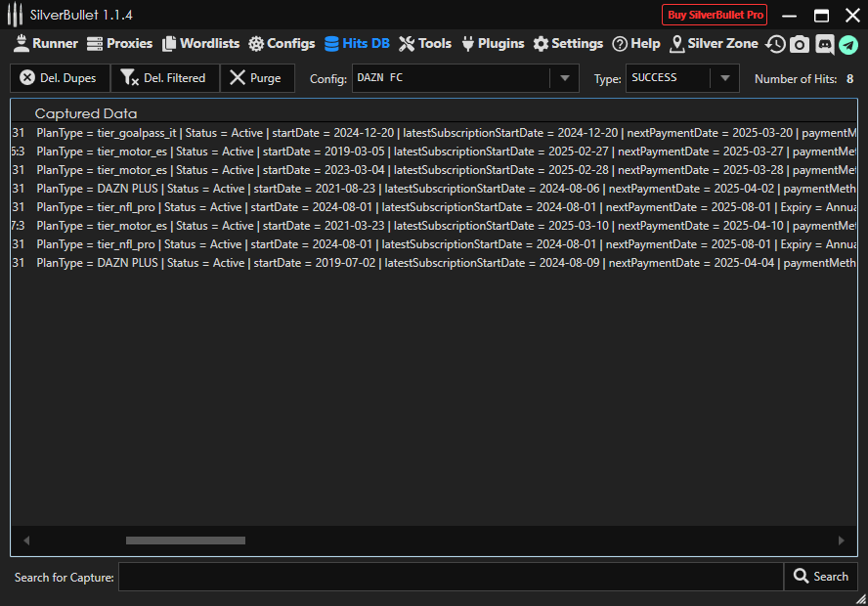
Task: Click the Number of Hits label
Action: click(x=796, y=79)
